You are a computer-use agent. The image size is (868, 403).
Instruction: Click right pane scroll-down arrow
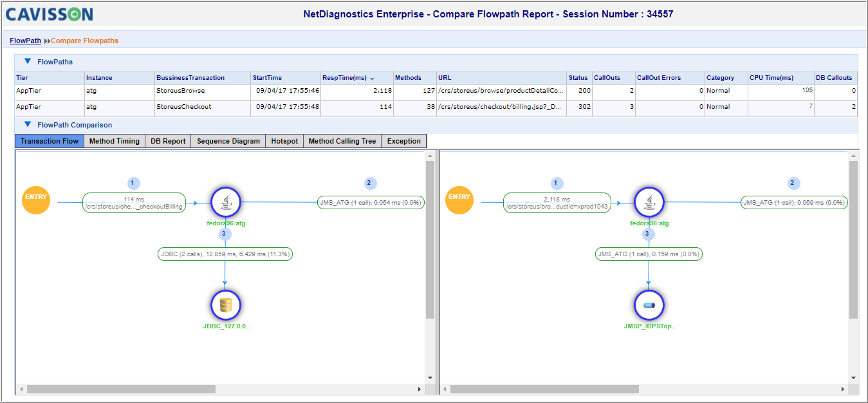(853, 378)
